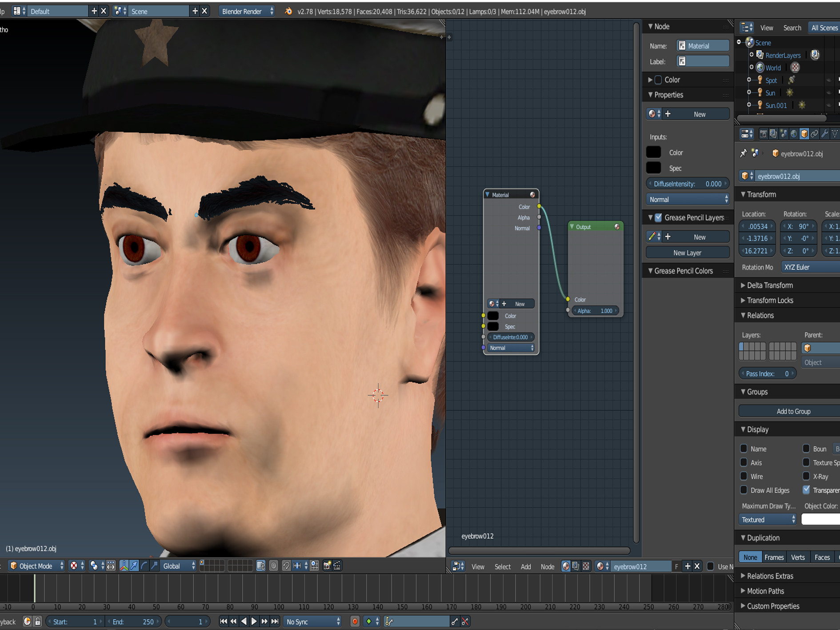Open the Global transform orientation dropdown
Screen dimensions: 840x630
pyautogui.click(x=178, y=566)
